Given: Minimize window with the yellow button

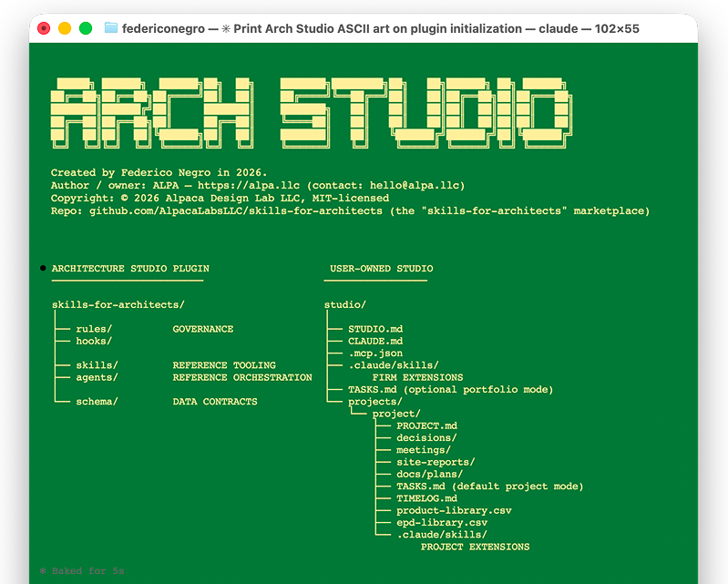Looking at the screenshot, I should [65, 28].
